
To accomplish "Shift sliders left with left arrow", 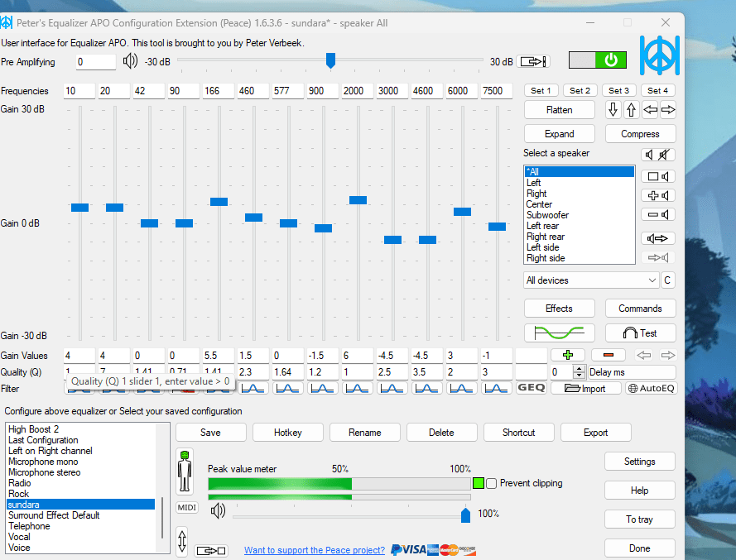I will click(650, 110).
